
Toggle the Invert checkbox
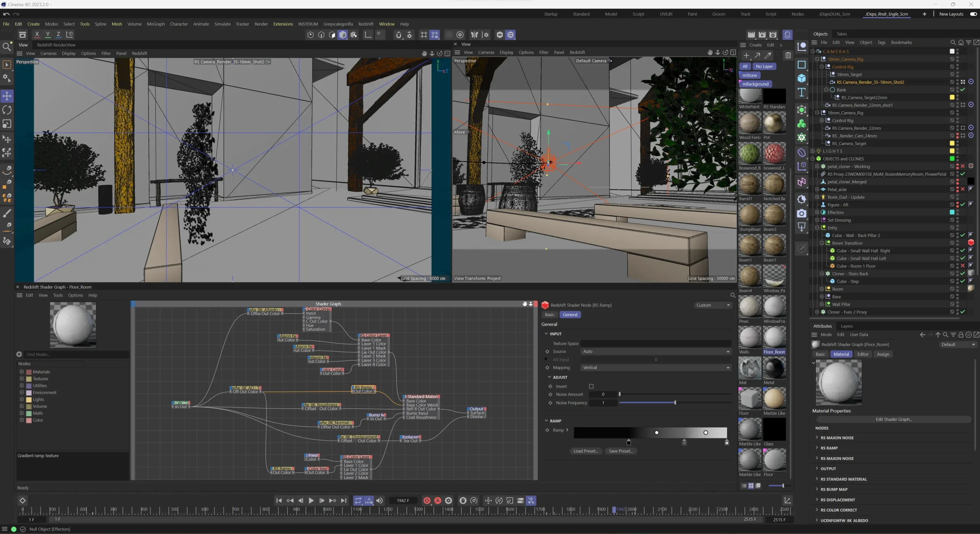pos(591,387)
